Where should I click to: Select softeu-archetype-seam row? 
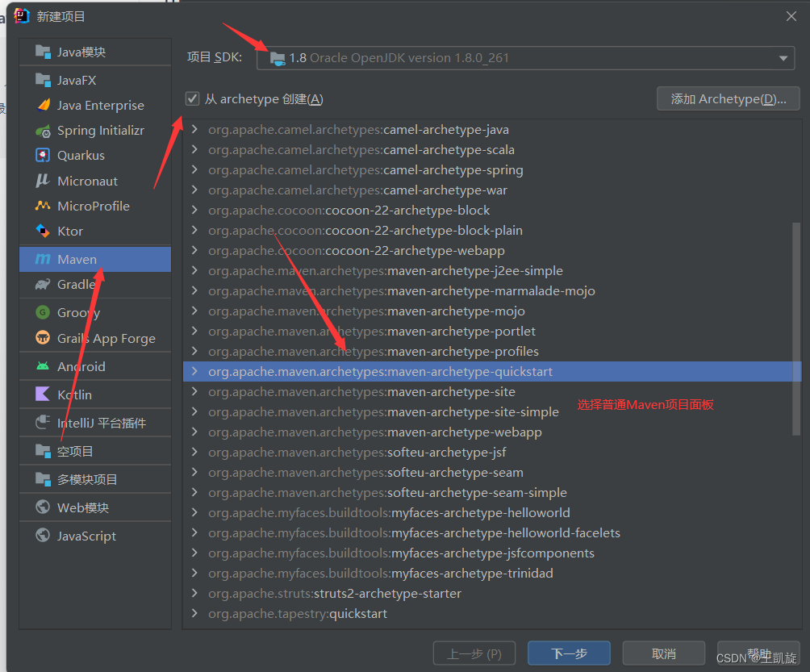pyautogui.click(x=492, y=472)
